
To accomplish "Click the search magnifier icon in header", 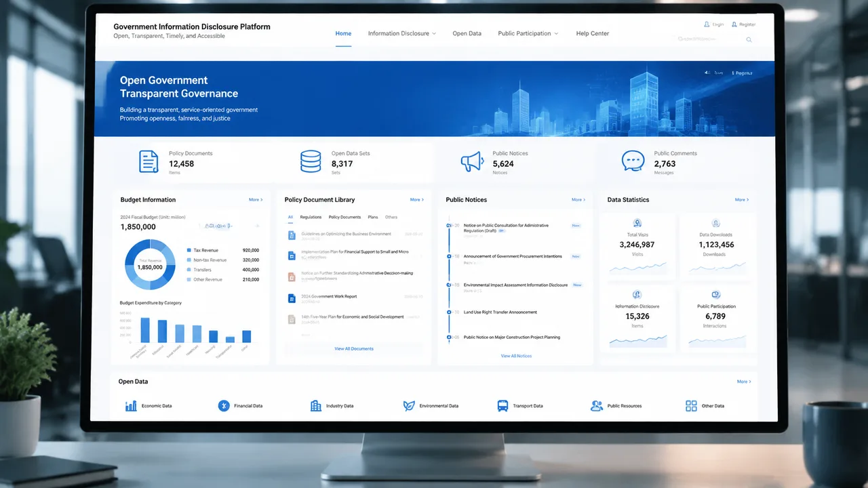I will [749, 40].
